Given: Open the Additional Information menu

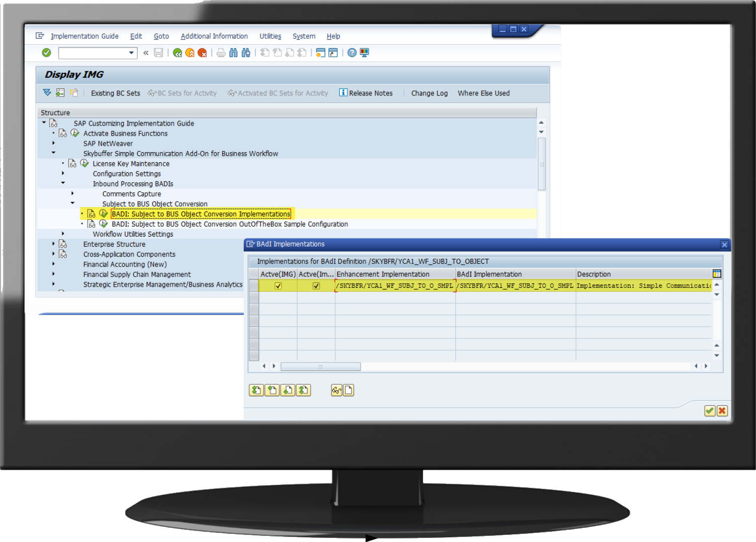Looking at the screenshot, I should pyautogui.click(x=214, y=36).
